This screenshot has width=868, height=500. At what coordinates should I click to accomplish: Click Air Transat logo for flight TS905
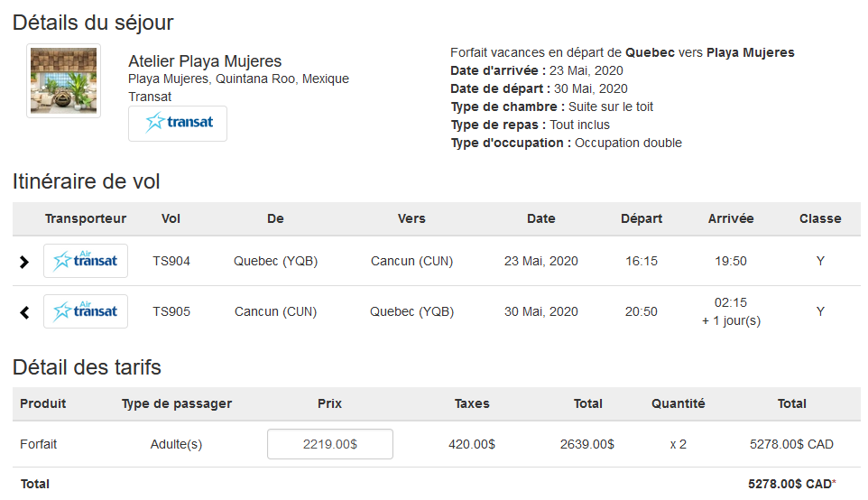[x=86, y=311]
